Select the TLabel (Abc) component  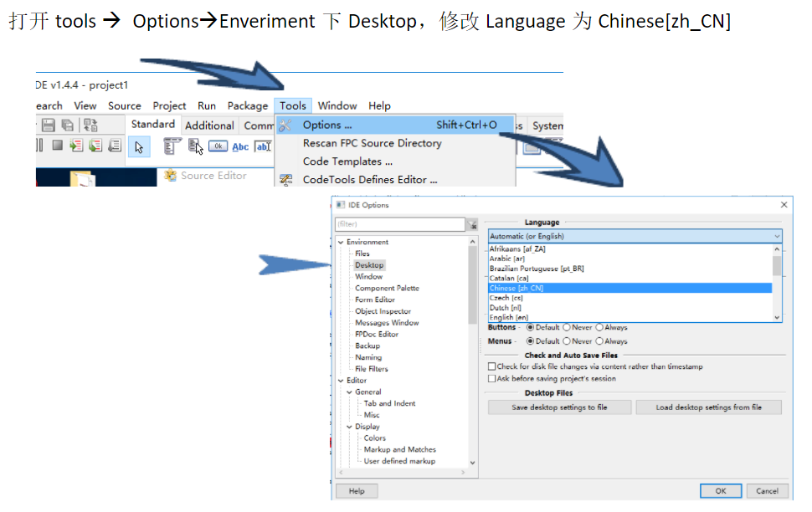tap(239, 146)
